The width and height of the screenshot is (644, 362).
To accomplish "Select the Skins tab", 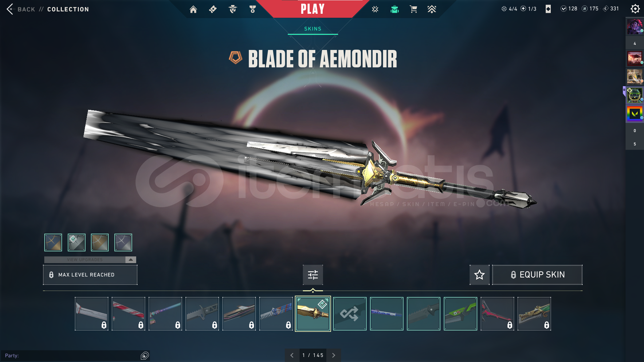I will click(313, 29).
